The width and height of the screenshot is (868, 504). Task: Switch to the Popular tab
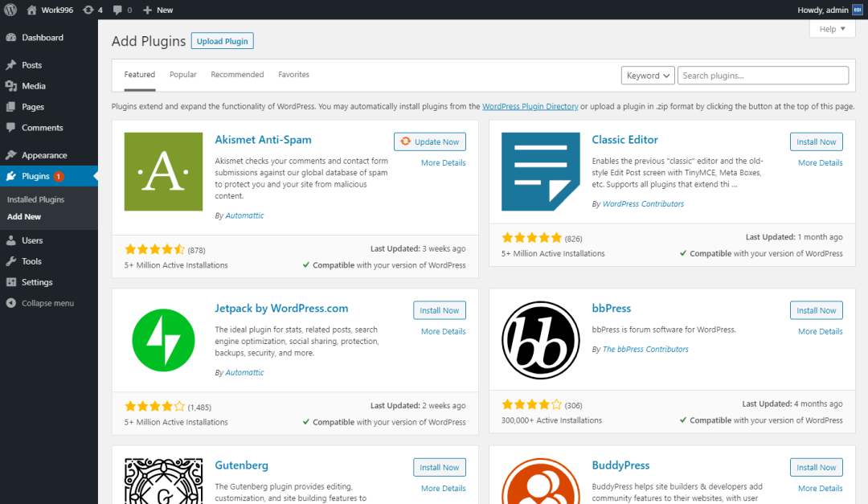point(182,74)
